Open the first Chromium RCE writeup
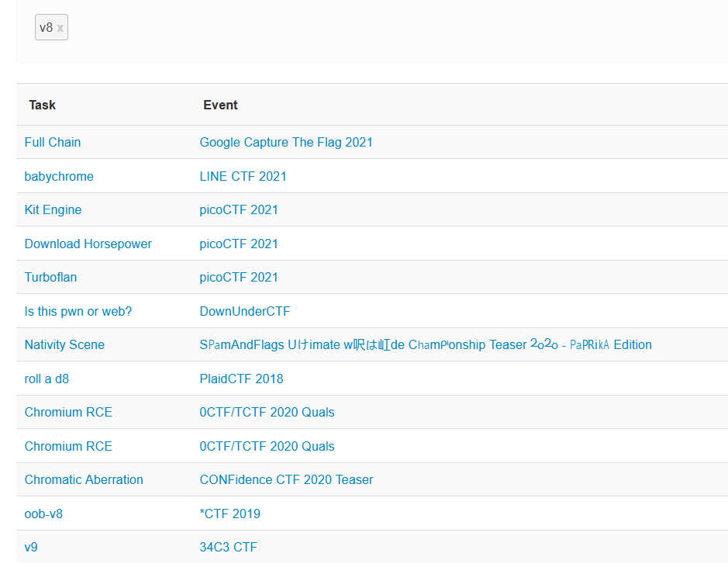728x574 pixels. [x=68, y=412]
